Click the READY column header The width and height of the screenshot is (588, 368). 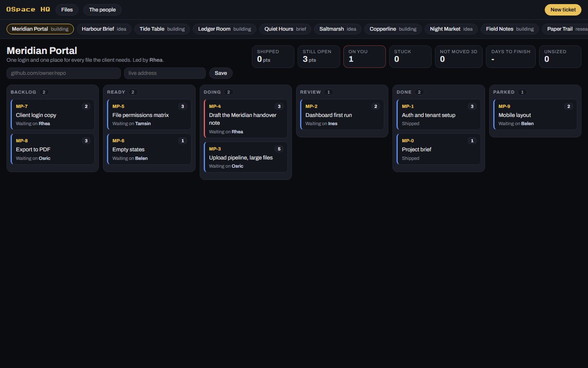(116, 92)
